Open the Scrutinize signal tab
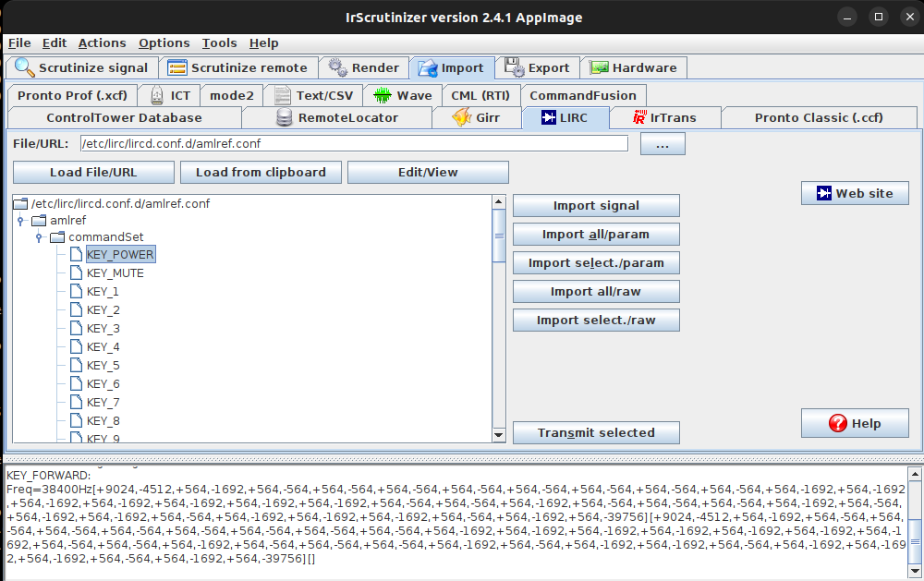This screenshot has width=924, height=581. (81, 67)
